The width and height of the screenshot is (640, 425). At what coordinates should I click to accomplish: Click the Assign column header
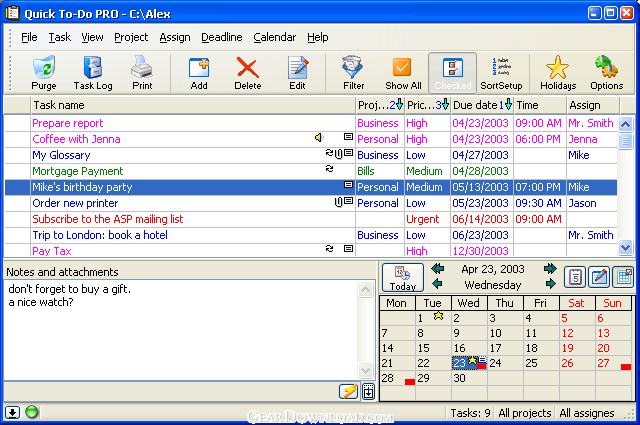[x=593, y=105]
